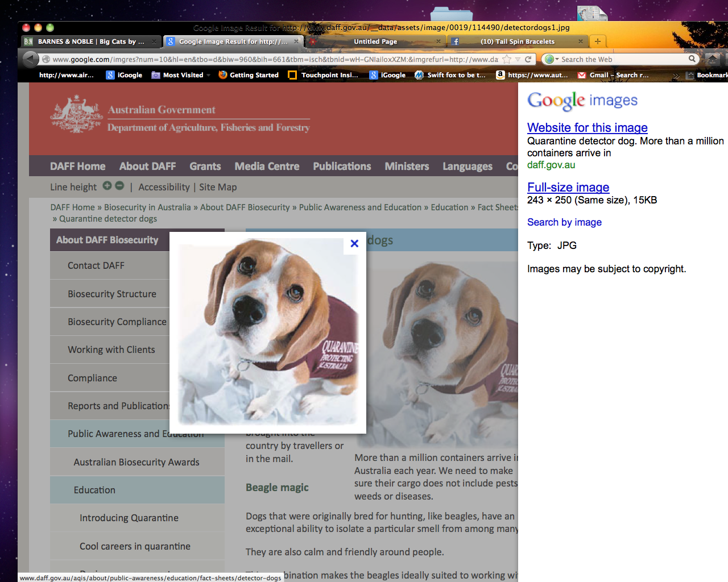The image size is (728, 582).
Task: Click the enlarged beagle photo
Action: pos(268,332)
